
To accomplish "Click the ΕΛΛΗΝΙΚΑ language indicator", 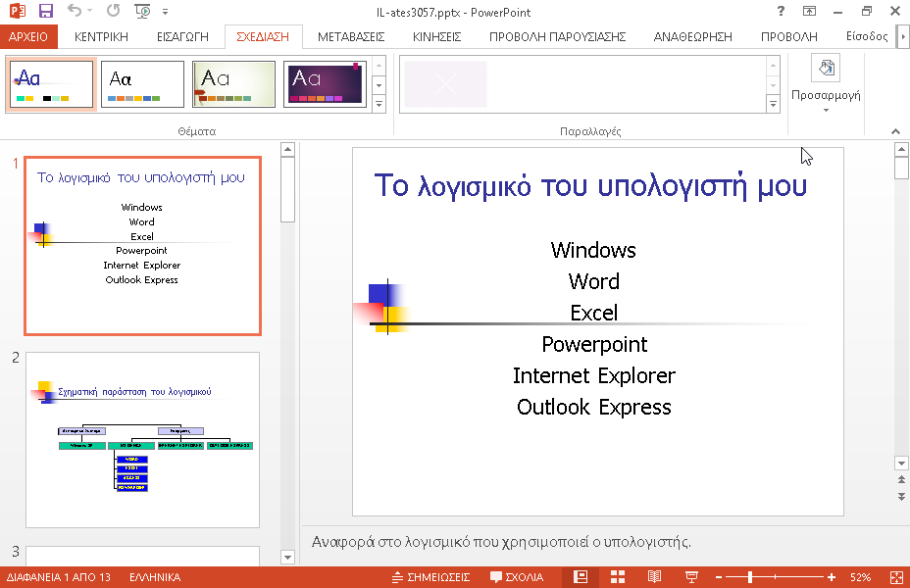I will pos(155,577).
